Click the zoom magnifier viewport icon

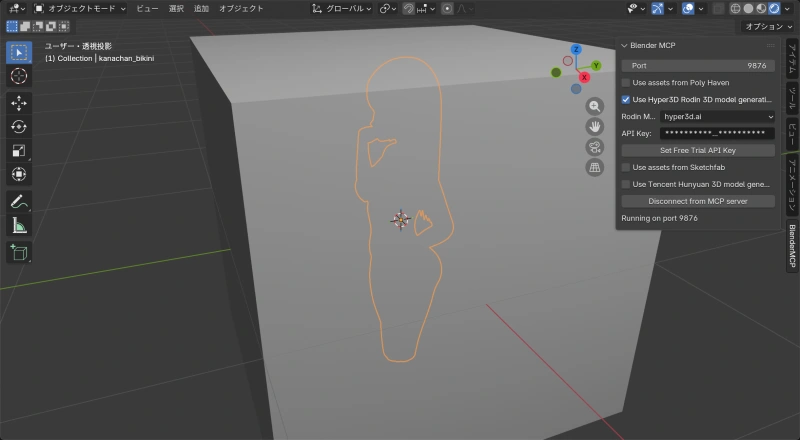595,106
